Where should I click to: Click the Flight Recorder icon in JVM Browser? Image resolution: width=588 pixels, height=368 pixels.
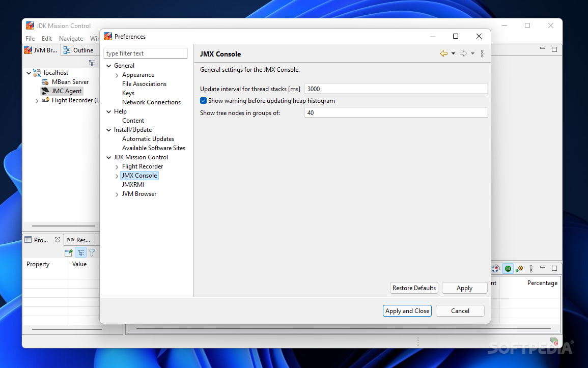(x=45, y=100)
